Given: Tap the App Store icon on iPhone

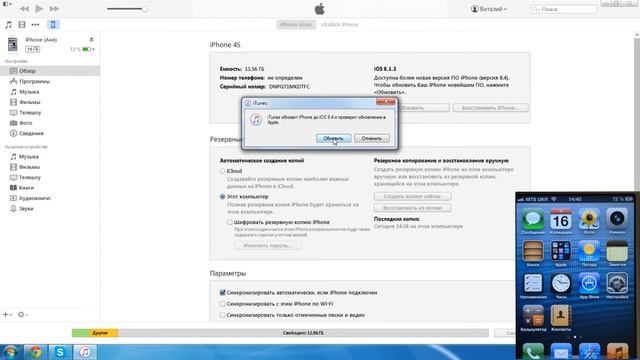Looking at the screenshot, I should [589, 283].
